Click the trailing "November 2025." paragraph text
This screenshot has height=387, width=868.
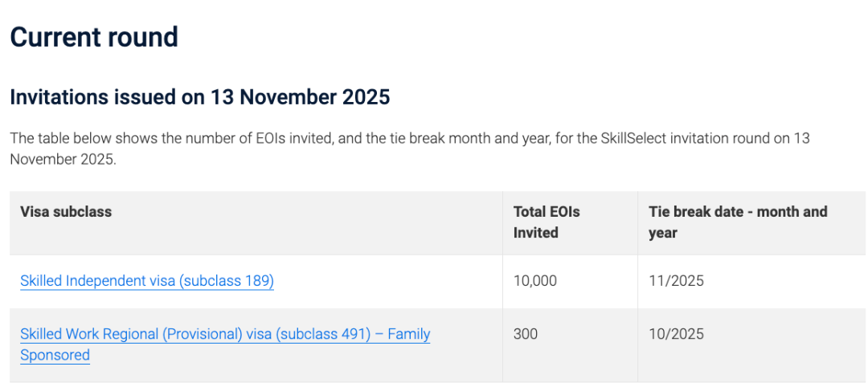click(x=63, y=159)
